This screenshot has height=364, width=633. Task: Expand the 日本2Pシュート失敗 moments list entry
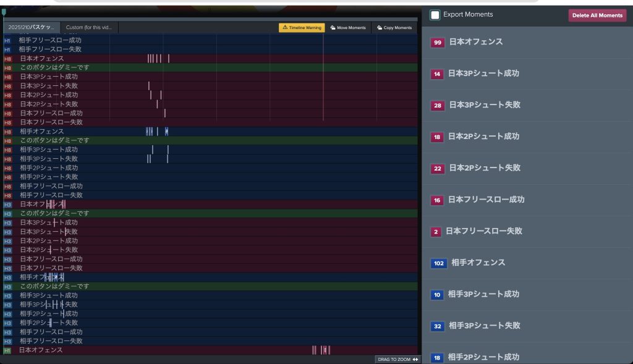click(485, 168)
